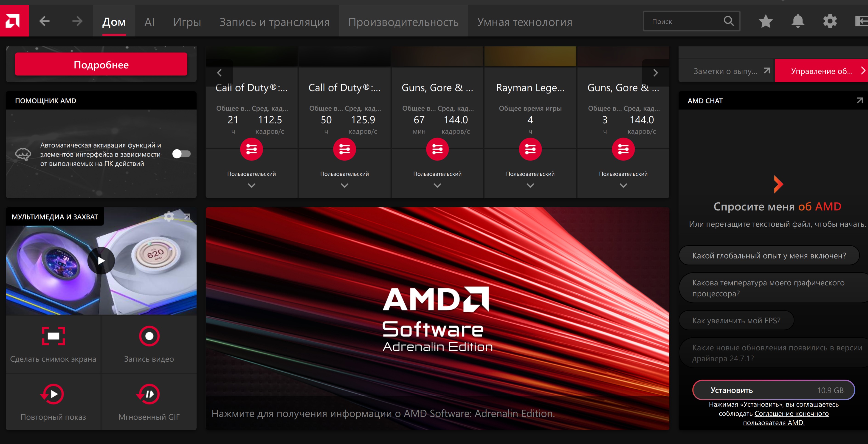Go forward with the right arrow icon
The width and height of the screenshot is (868, 444).
[x=77, y=21]
